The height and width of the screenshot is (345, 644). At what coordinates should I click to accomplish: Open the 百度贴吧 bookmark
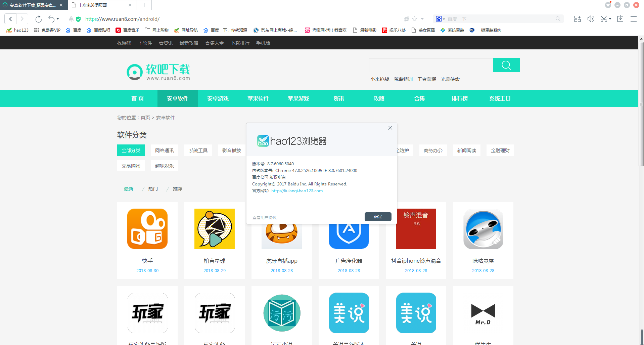pyautogui.click(x=98, y=30)
